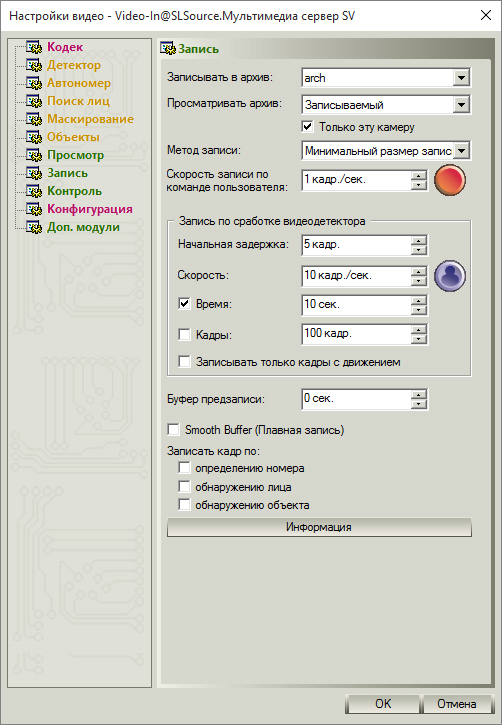
Task: Click the 10 кадр./сек. speed field
Action: point(356,276)
